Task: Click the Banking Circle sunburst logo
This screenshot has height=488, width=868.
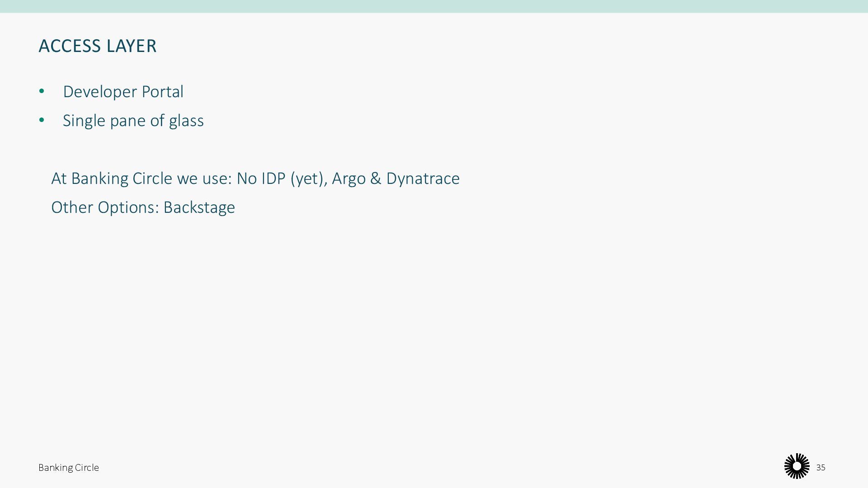Action: (797, 466)
